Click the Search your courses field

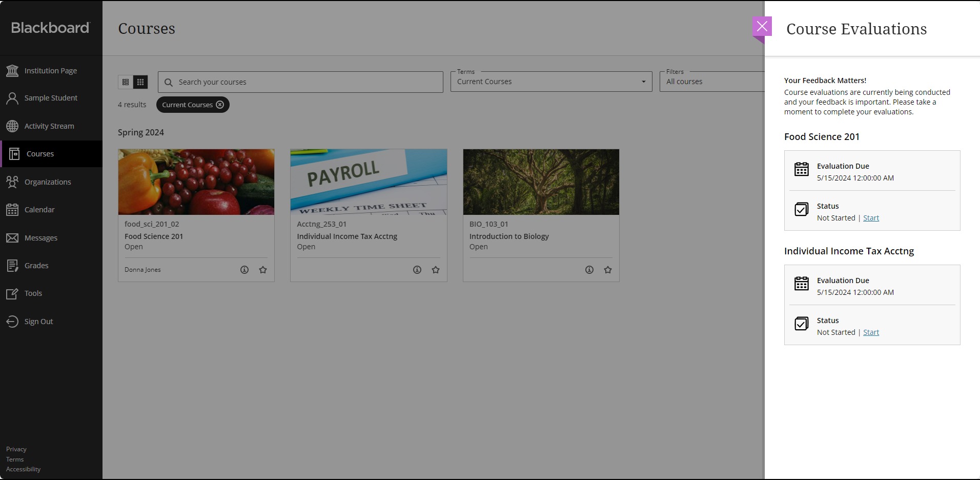tap(308, 82)
